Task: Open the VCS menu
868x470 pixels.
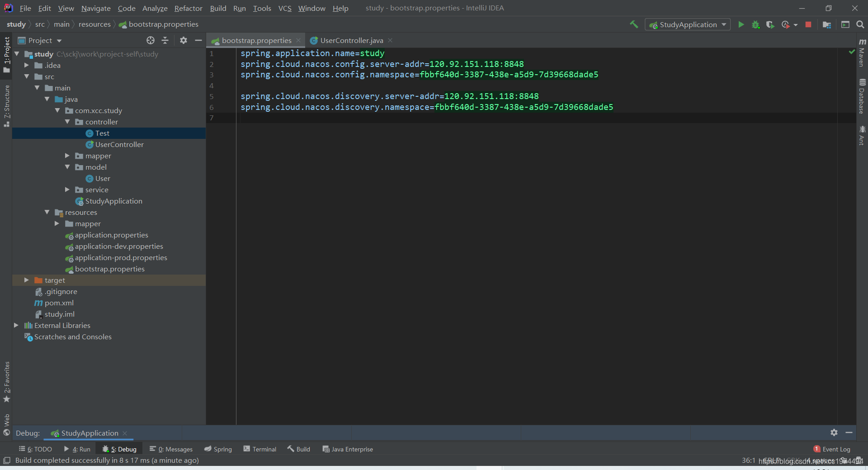Action: [285, 8]
